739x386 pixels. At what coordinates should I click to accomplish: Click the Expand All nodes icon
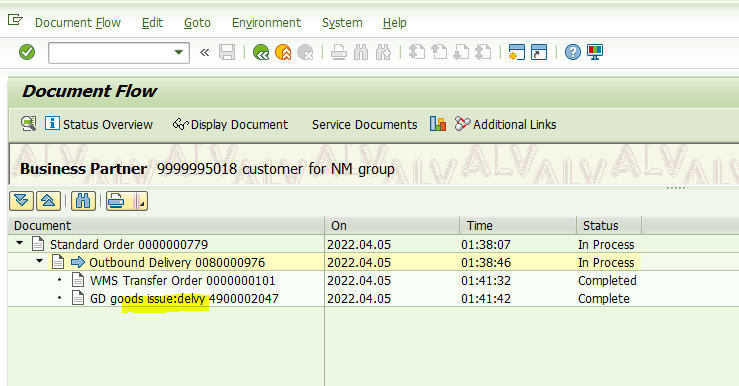click(22, 201)
